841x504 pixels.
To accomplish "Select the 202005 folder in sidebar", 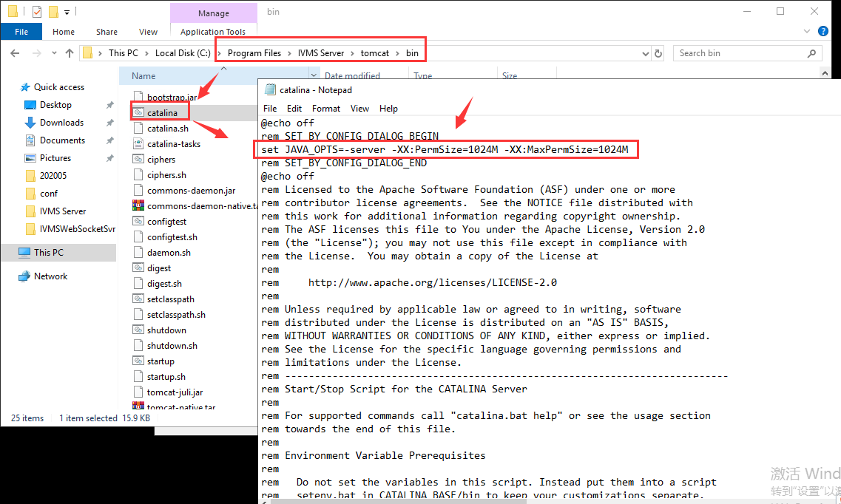I will [53, 176].
